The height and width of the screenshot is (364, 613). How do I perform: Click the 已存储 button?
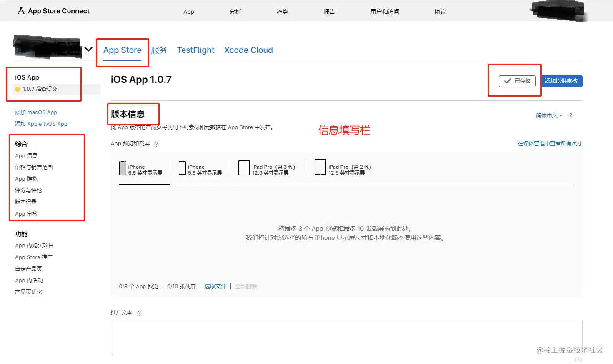(x=517, y=81)
